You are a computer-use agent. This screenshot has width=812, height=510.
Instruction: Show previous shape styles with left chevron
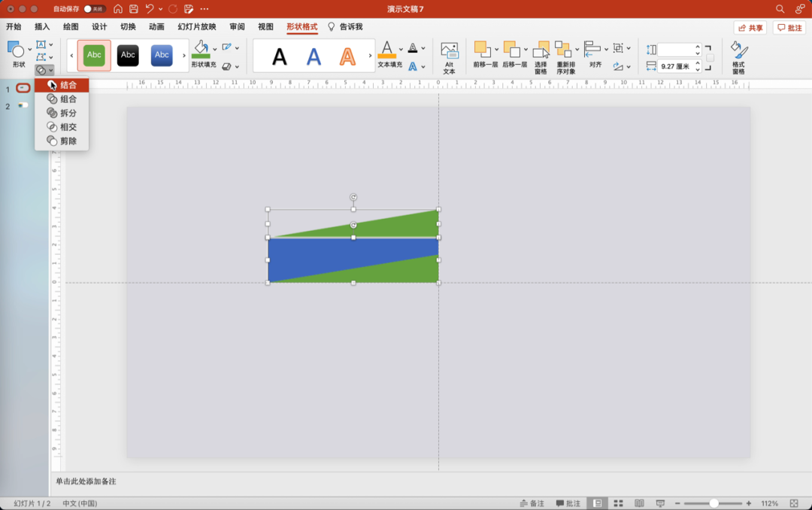[x=71, y=56]
